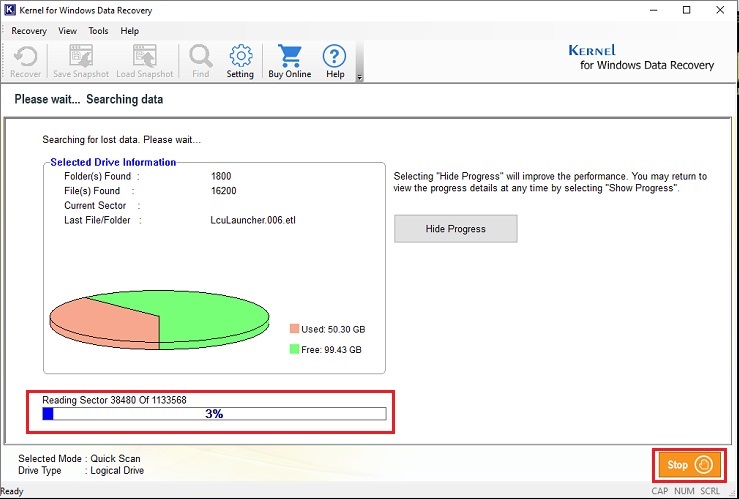Click the Current Sector label
Viewport: 739px width, 499px height.
point(95,205)
